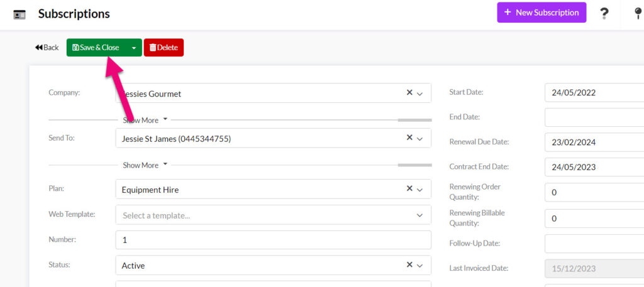Click the Contract End Date field
The image size is (644, 287).
coord(594,167)
